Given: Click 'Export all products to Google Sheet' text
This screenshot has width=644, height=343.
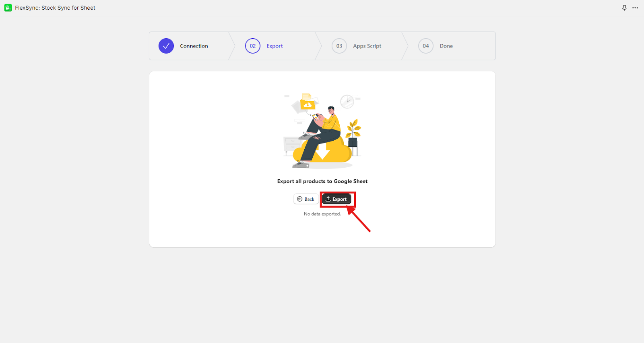Looking at the screenshot, I should pyautogui.click(x=322, y=181).
